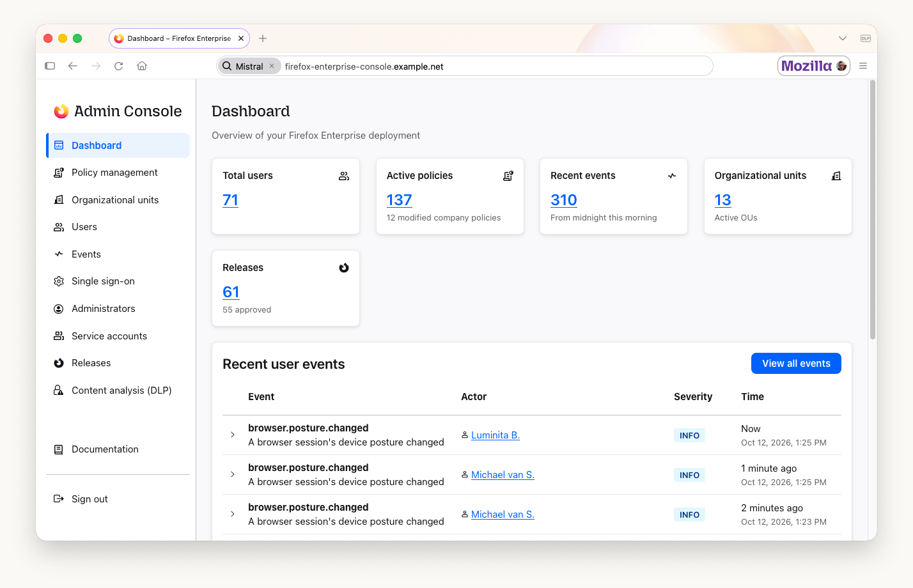Image resolution: width=913 pixels, height=588 pixels.
Task: Reload the page with the refresh icon
Action: [x=118, y=66]
